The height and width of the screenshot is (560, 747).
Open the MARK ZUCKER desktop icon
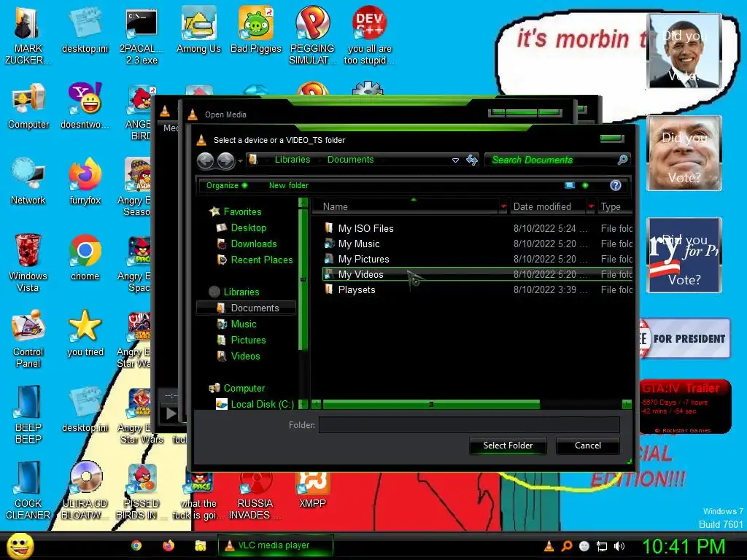pos(28,36)
